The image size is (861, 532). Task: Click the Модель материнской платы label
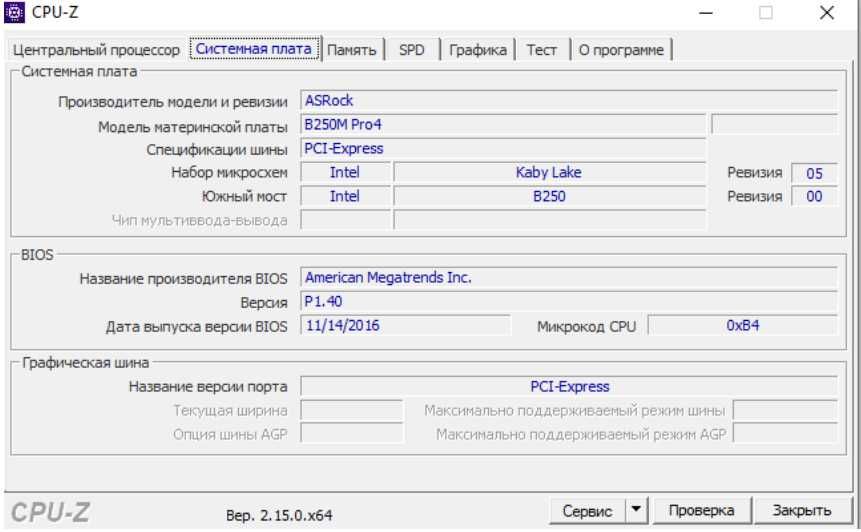193,127
